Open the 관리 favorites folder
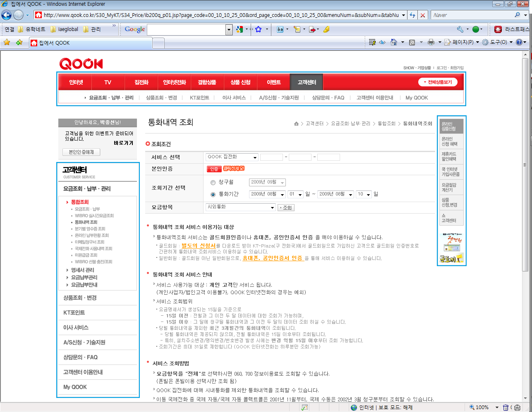 92,29
